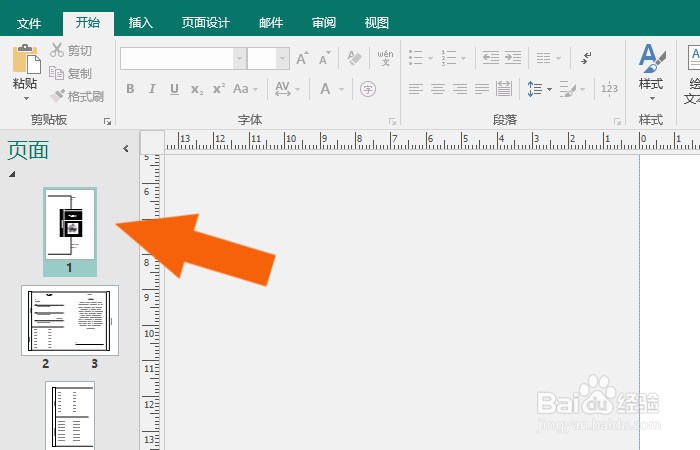Click the Clear Formatting eraser icon
The image size is (700, 450).
pyautogui.click(x=354, y=58)
